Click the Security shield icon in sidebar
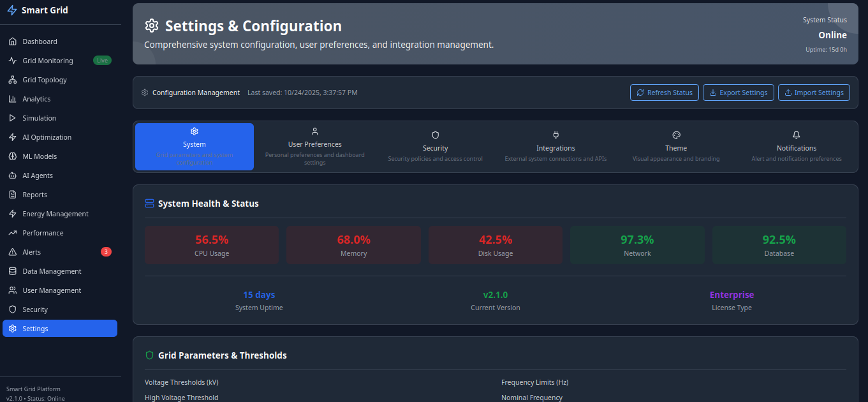The image size is (868, 402). click(x=12, y=309)
